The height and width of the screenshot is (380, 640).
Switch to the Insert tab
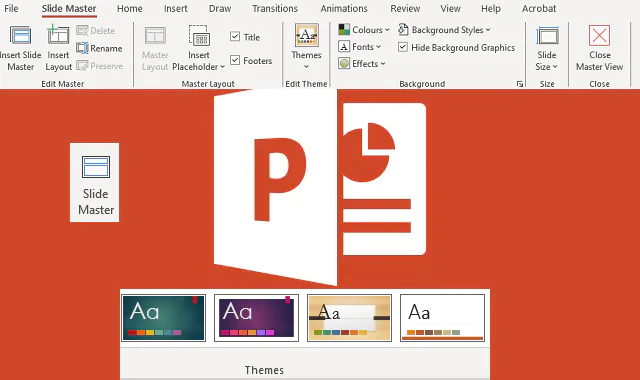(176, 9)
